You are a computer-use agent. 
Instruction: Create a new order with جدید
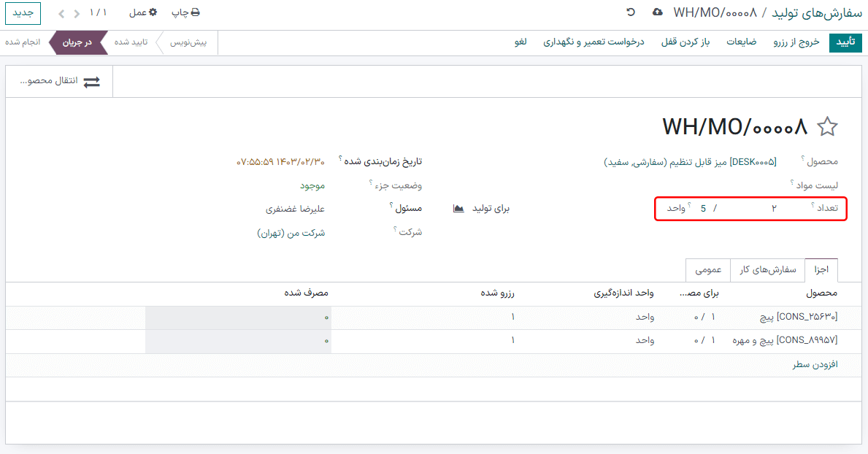coord(23,12)
